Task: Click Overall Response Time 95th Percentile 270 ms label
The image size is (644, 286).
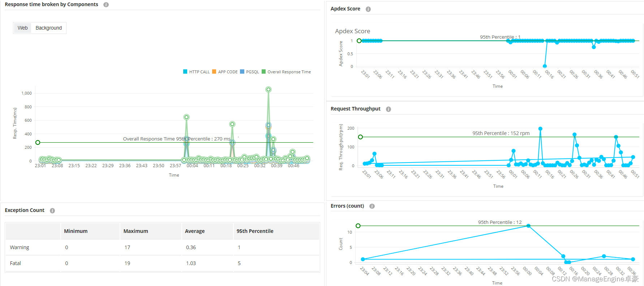Action: coord(177,139)
